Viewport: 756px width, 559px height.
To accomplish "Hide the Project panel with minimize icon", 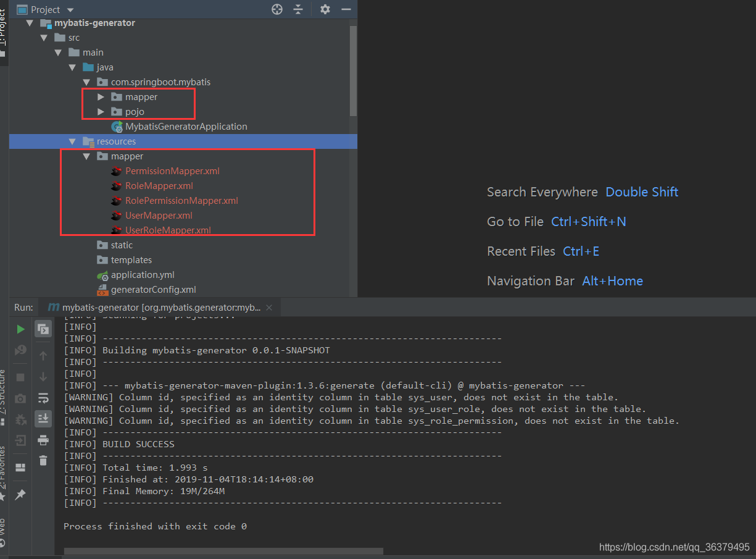I will pyautogui.click(x=346, y=9).
